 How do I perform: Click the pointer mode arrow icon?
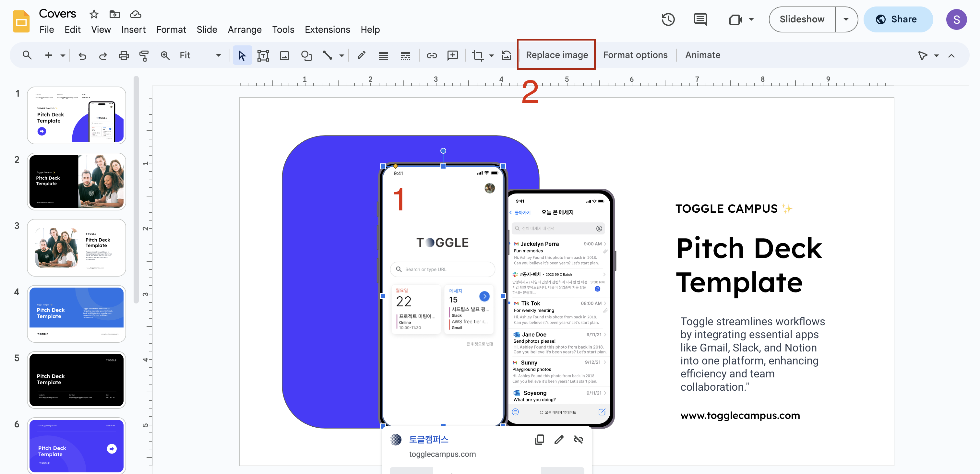(x=923, y=56)
